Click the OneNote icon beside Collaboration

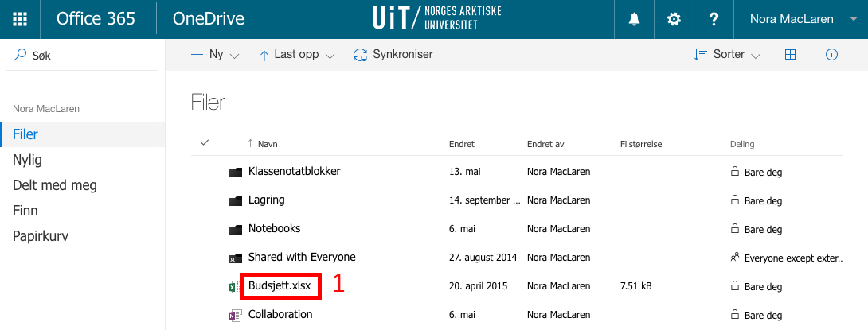tap(234, 315)
